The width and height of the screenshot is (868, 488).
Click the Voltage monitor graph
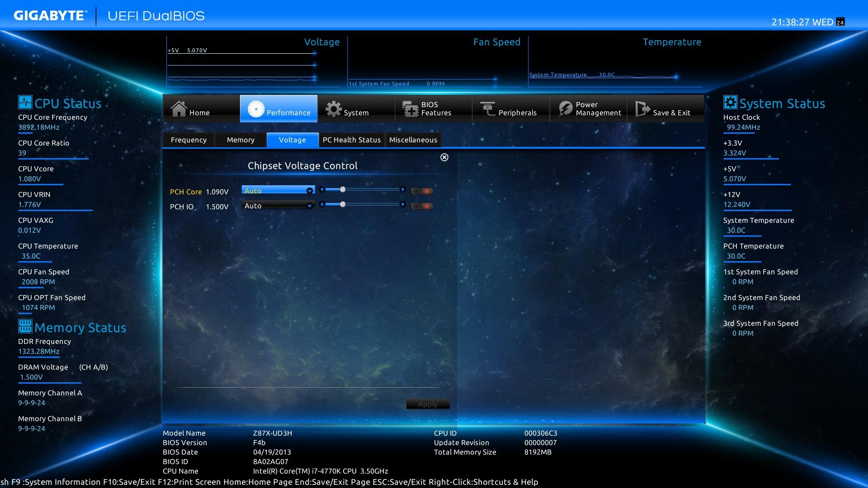tap(253, 62)
